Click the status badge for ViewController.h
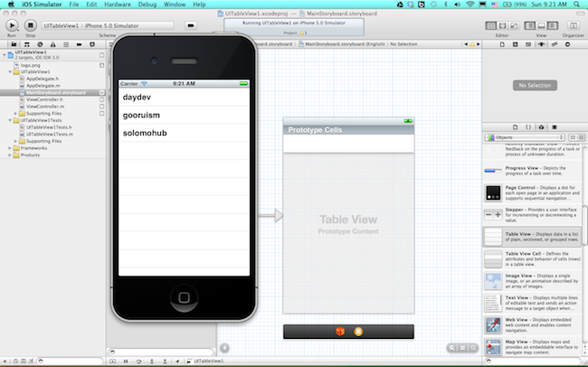The height and width of the screenshot is (367, 588). click(101, 99)
